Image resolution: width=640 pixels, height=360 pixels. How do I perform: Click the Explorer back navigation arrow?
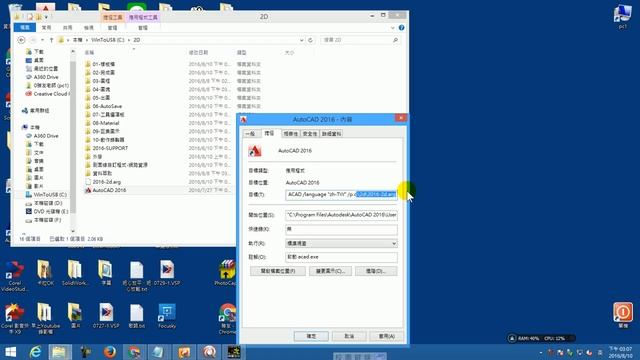[21, 40]
